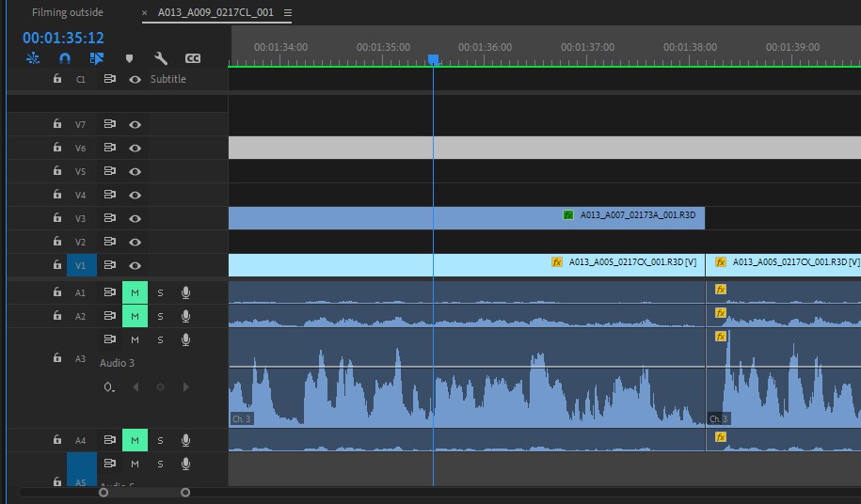Solo track A3 with S button
The height and width of the screenshot is (504, 861).
[160, 340]
